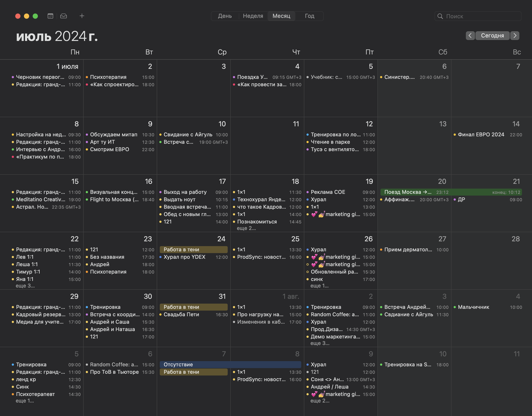532x416 pixels.
Task: Open Без названия event on July 23
Action: coord(120,257)
